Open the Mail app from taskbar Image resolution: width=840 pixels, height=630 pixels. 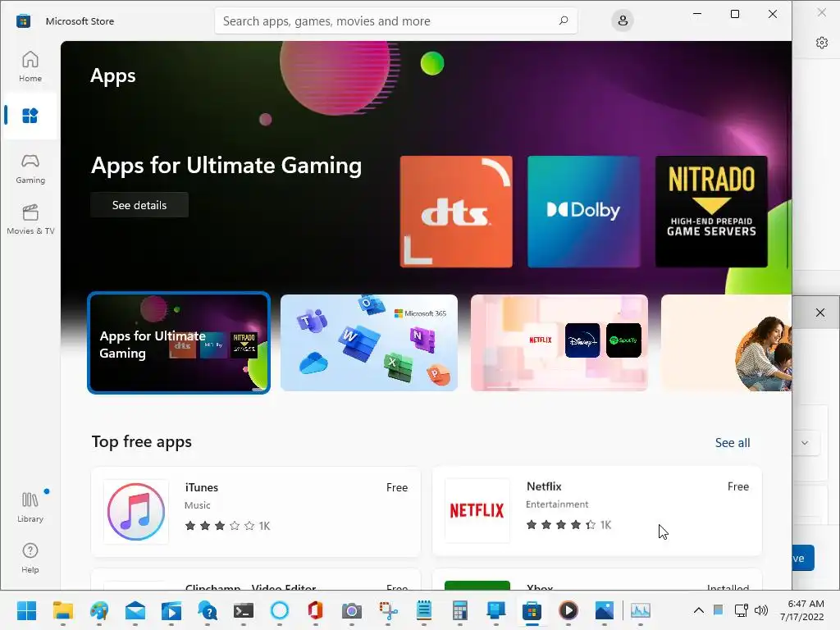[x=135, y=610]
